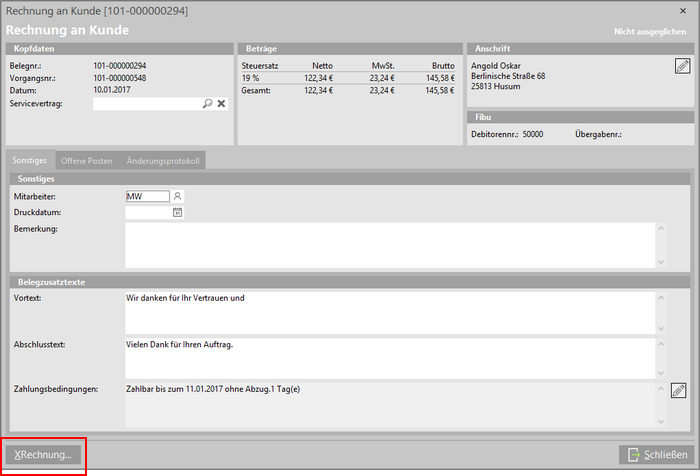Click the XRechnung... button
This screenshot has width=700, height=476.
(x=43, y=455)
